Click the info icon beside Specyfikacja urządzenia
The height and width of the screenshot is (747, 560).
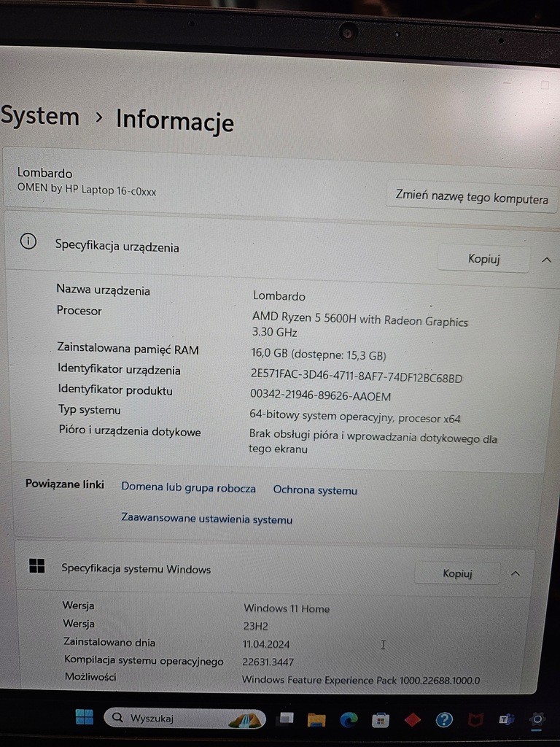pyautogui.click(x=28, y=241)
